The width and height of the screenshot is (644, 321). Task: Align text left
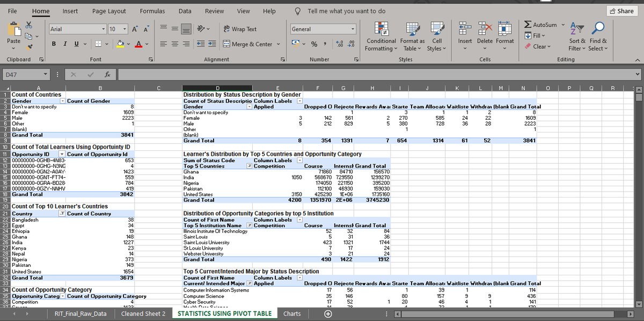[x=163, y=44]
